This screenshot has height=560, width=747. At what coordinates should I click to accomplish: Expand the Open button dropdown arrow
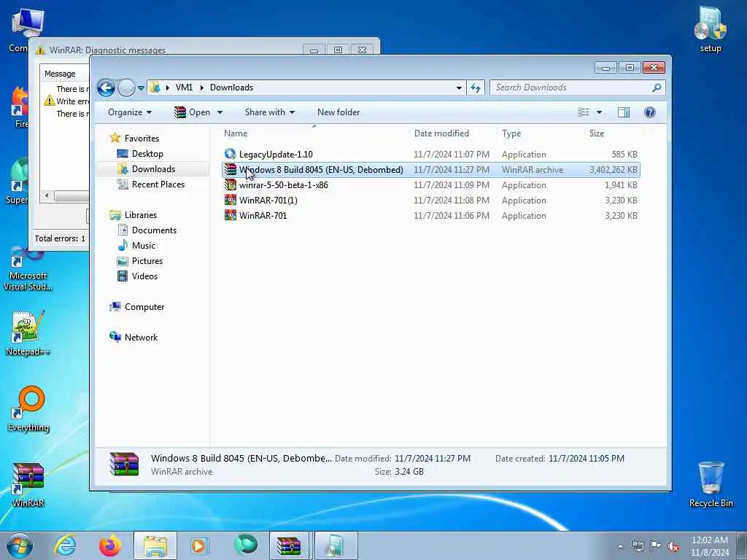click(x=220, y=112)
